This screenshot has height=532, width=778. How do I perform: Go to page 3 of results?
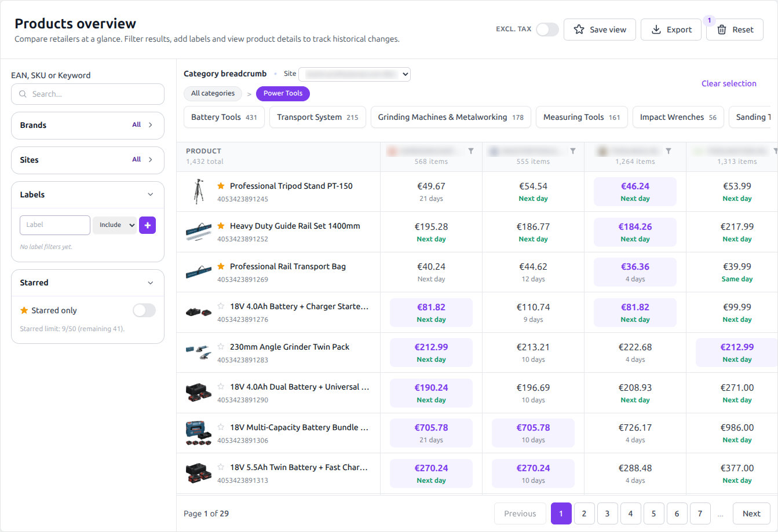pyautogui.click(x=607, y=513)
